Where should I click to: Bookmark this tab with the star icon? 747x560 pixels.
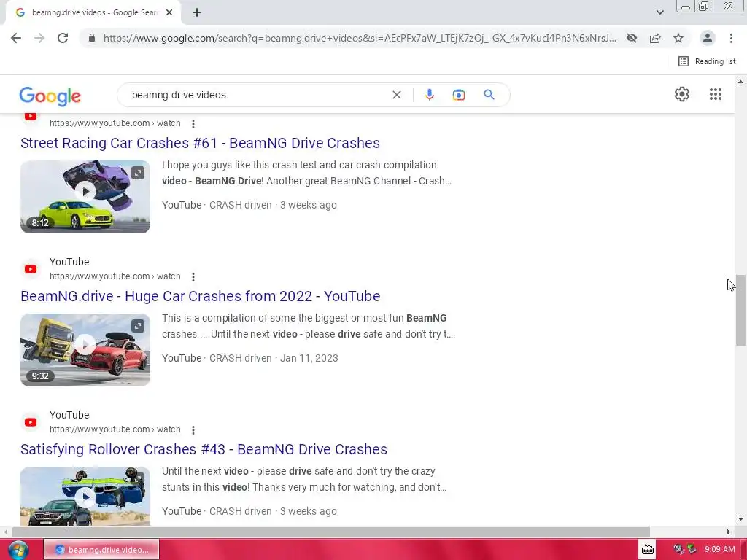678,38
